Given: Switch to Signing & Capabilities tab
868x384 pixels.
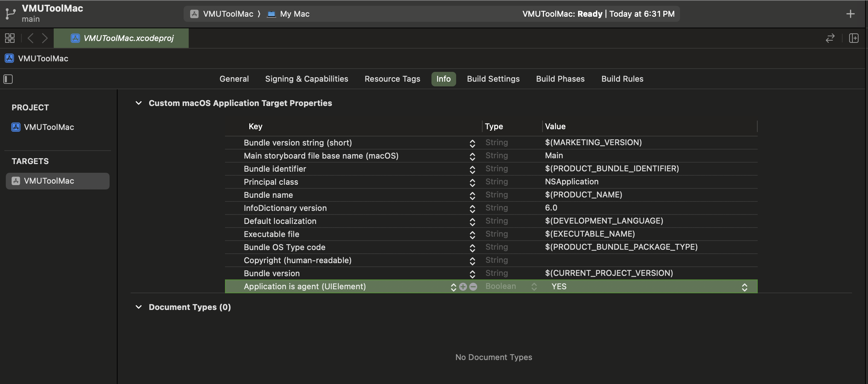Looking at the screenshot, I should pos(307,79).
